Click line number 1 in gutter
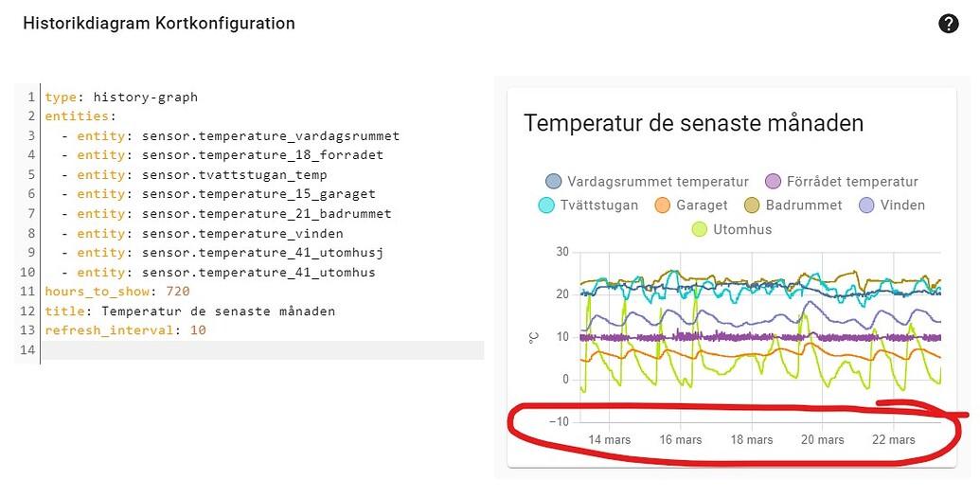Image resolution: width=980 pixels, height=498 pixels. tap(31, 97)
